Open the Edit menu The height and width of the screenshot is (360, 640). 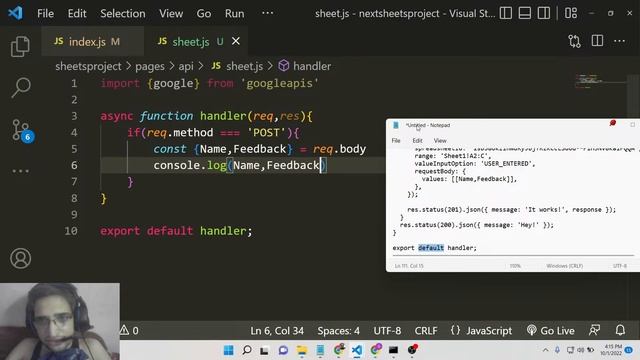77,13
